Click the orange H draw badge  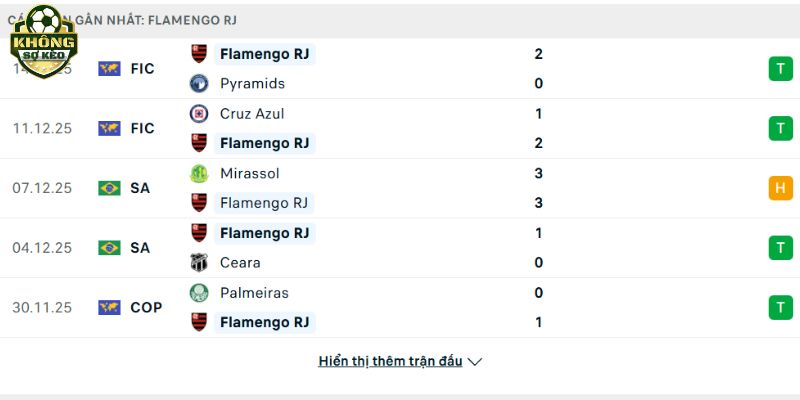780,188
